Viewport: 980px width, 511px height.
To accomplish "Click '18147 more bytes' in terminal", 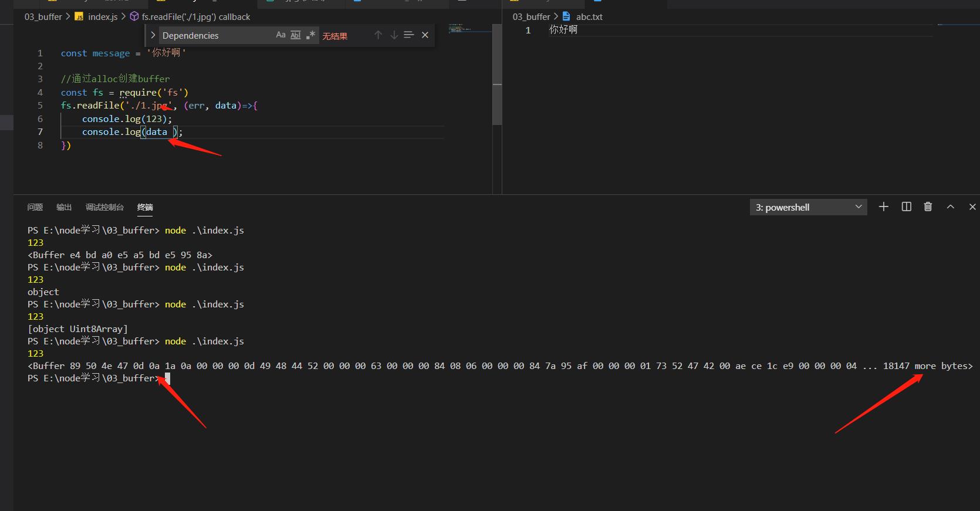I will 925,366.
